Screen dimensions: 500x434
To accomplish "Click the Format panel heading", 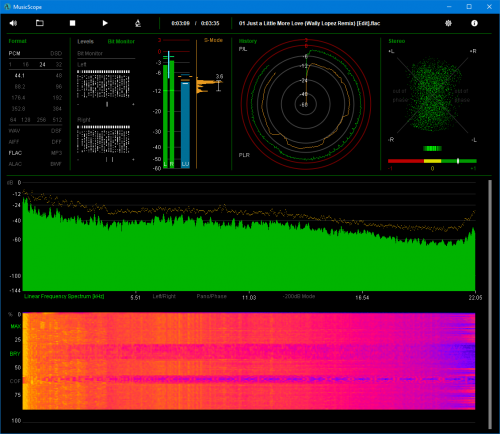I will point(17,41).
